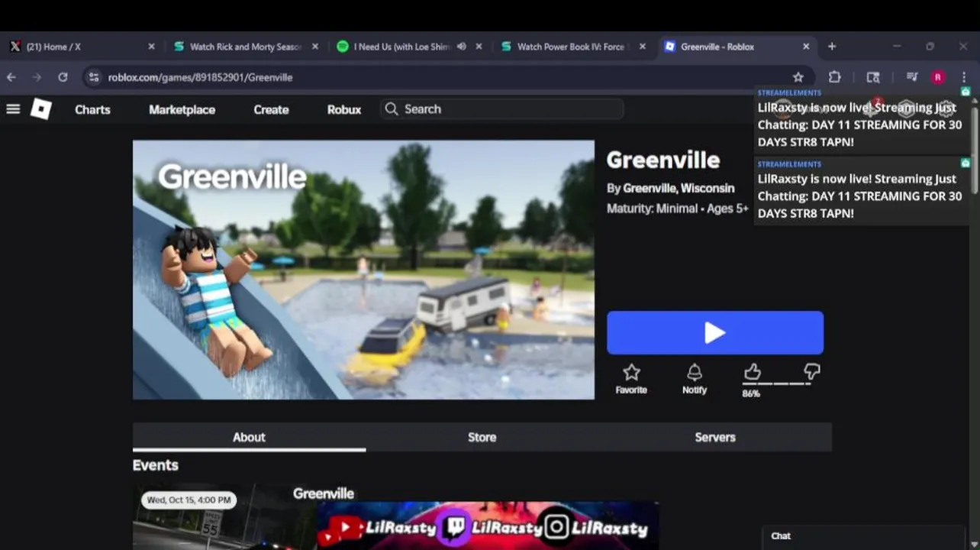Select the About tab
The width and height of the screenshot is (980, 550).
click(x=249, y=437)
